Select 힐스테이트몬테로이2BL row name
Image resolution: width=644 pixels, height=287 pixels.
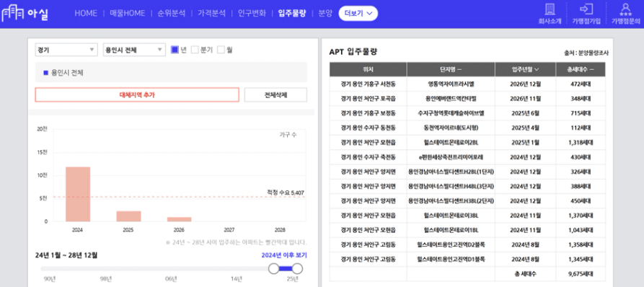pos(451,143)
